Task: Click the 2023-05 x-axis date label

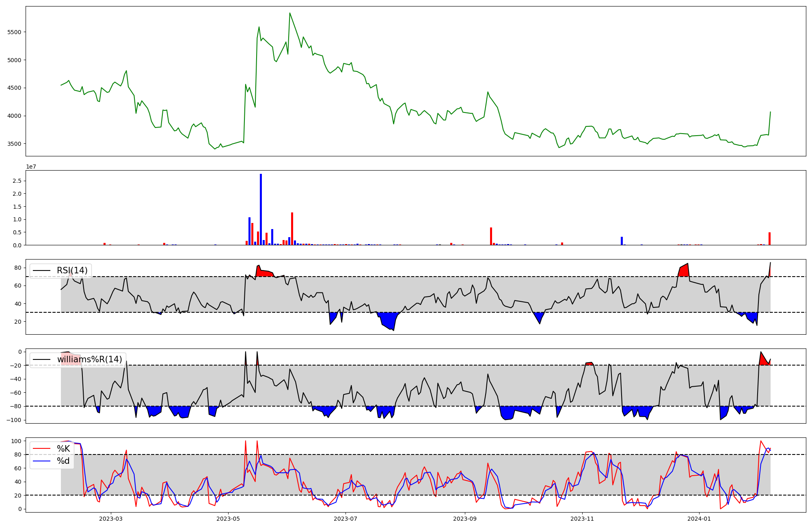Action: [x=228, y=519]
